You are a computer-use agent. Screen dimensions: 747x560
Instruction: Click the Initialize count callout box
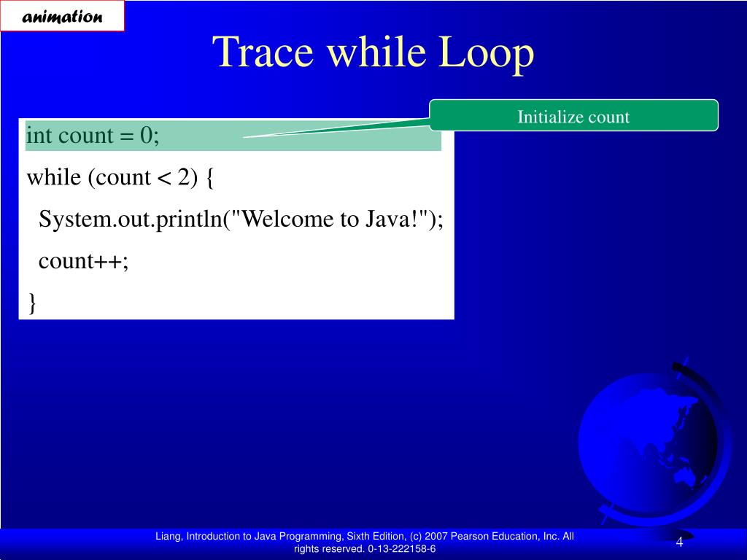573,116
